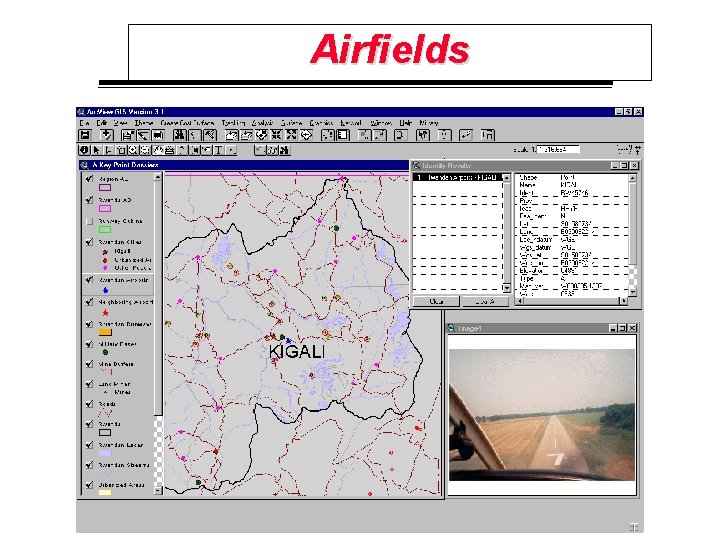Select the Identify tool
The image size is (720, 540).
coord(84,150)
